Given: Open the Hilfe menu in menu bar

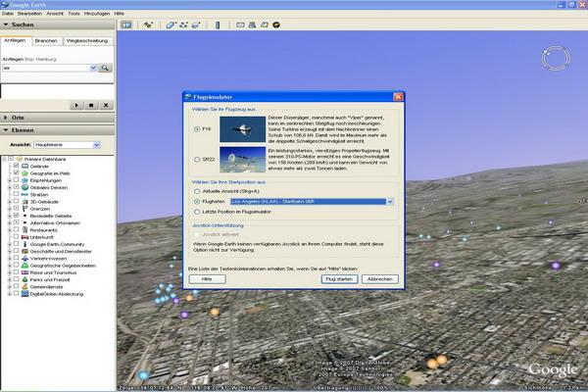Looking at the screenshot, I should [x=120, y=14].
